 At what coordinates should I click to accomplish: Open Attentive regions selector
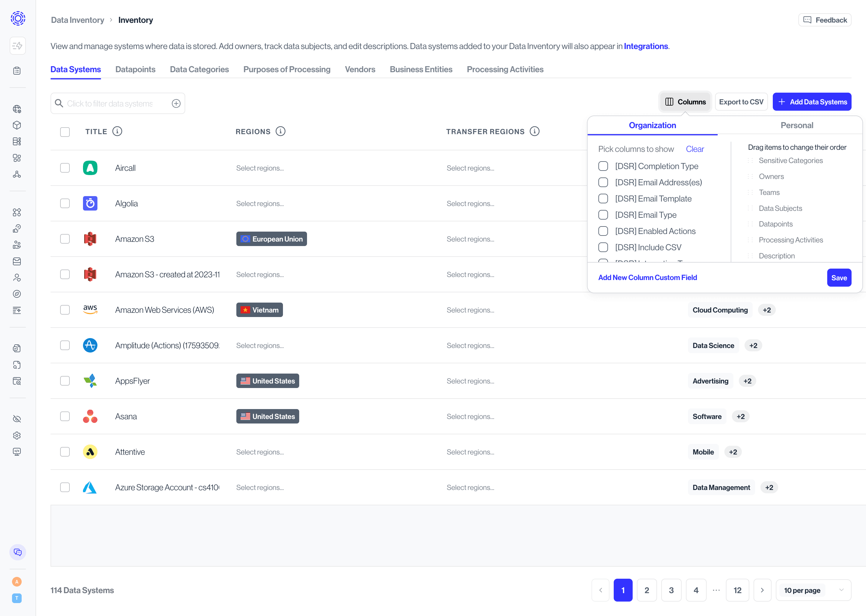click(x=260, y=452)
